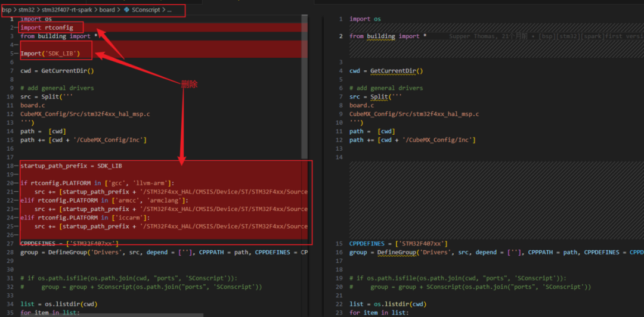Expand the stm32 breadcrumb segment
Screen dimensions: 644x317
26,10
